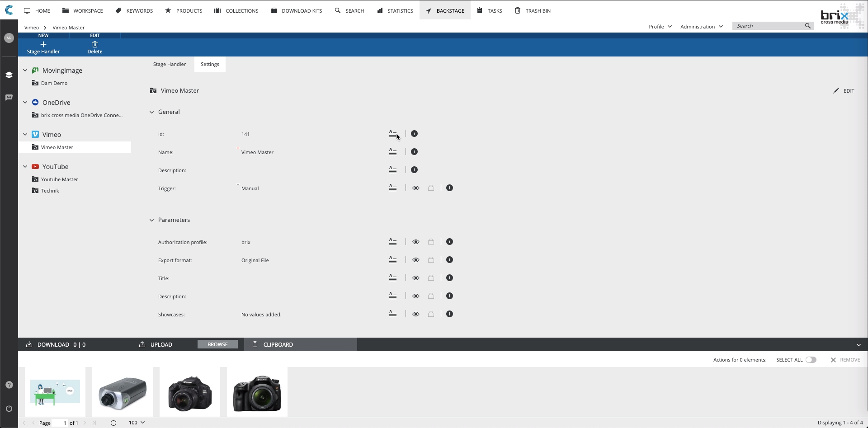The width and height of the screenshot is (868, 428).
Task: Select the Youtube Master tree item
Action: pyautogui.click(x=59, y=179)
